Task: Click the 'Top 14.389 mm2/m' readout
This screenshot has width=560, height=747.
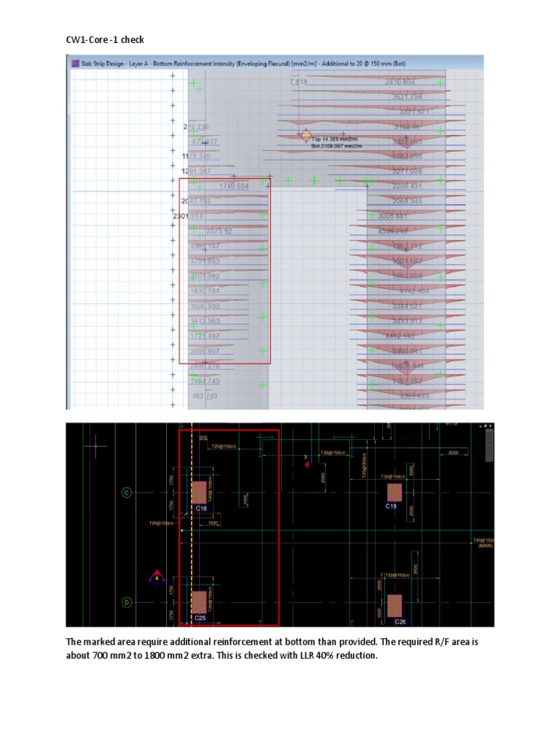Action: [334, 139]
